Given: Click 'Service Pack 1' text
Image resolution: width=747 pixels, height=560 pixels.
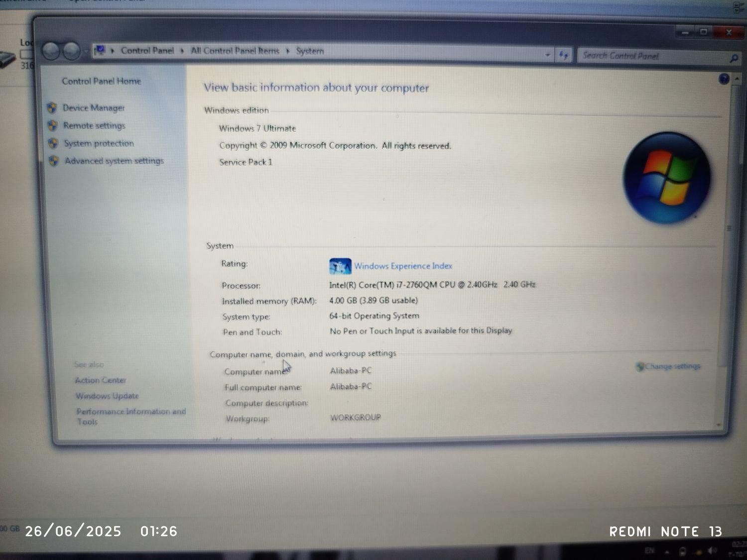Looking at the screenshot, I should [246, 162].
